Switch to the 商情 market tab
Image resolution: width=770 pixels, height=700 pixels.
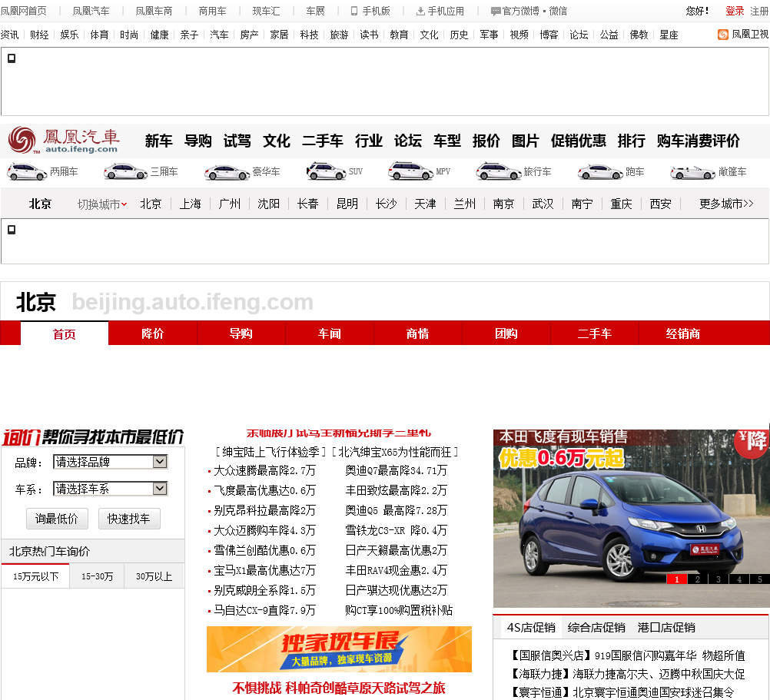click(418, 333)
